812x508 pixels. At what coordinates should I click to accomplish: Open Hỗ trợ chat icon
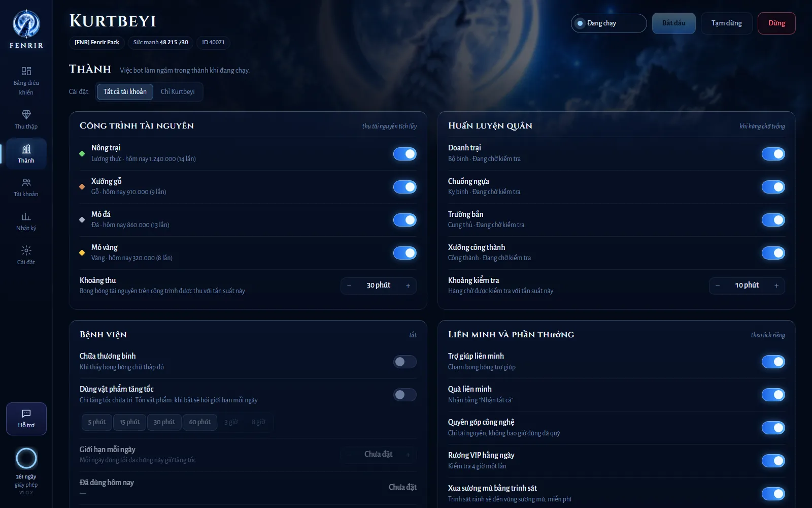[x=26, y=414]
